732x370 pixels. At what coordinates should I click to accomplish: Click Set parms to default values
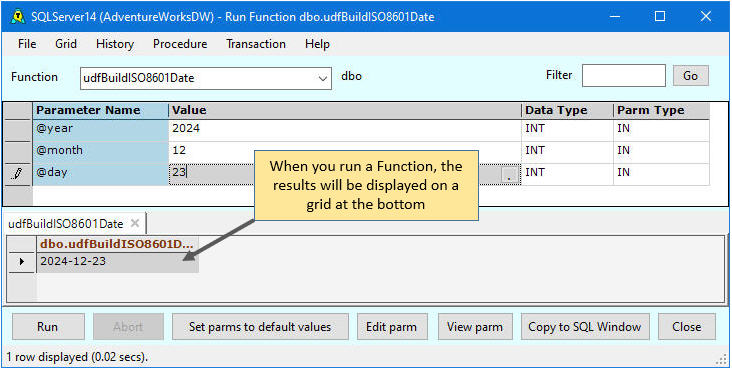click(x=260, y=327)
